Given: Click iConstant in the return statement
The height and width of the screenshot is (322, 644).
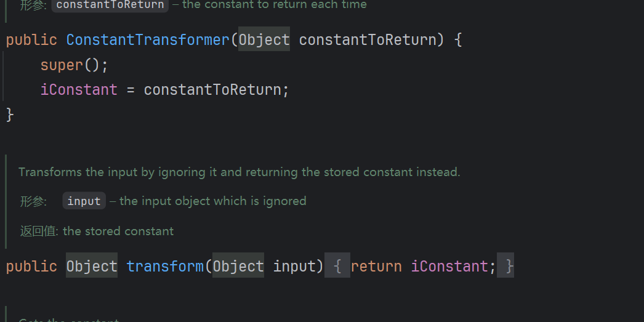Looking at the screenshot, I should tap(449, 267).
